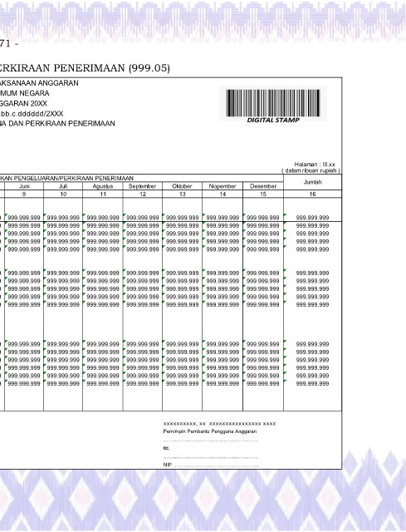The width and height of the screenshot is (406, 532).
Task: Click the "Halaman : III.xx" text
Action: [315, 165]
